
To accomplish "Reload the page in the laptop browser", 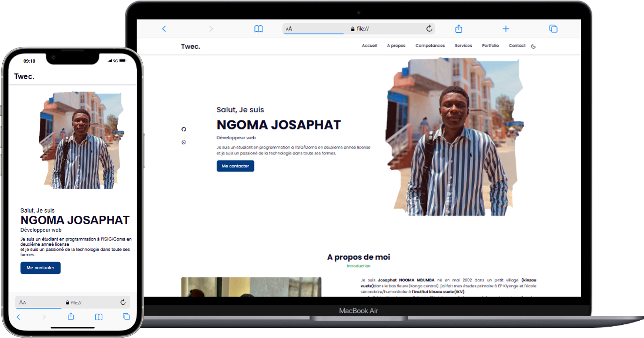I will (x=429, y=29).
